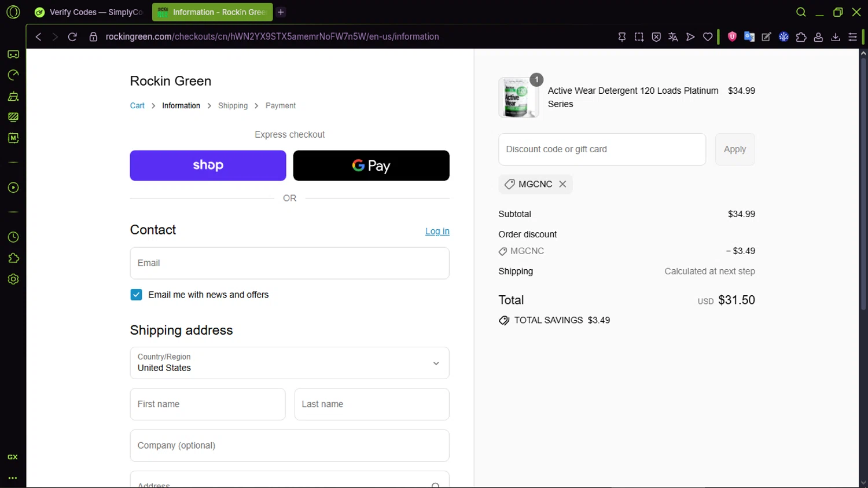
Task: Click the Payment breadcrumb step
Action: point(281,106)
